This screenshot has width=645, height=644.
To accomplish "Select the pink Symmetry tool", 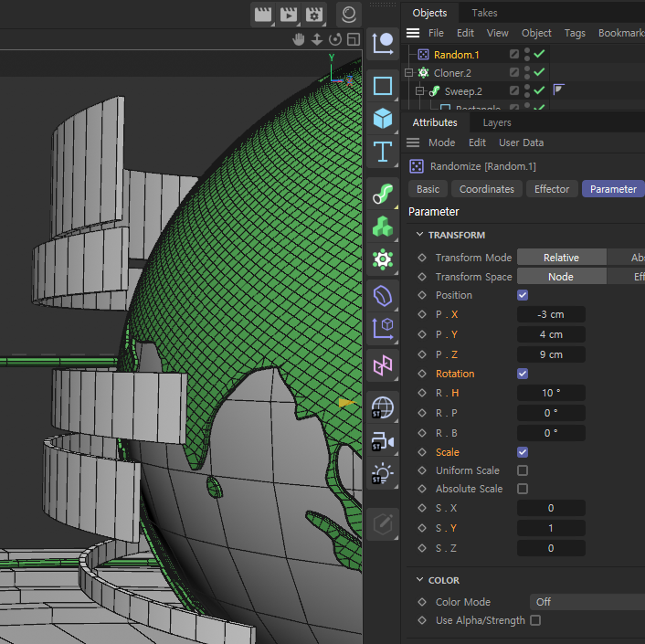I will pyautogui.click(x=383, y=365).
